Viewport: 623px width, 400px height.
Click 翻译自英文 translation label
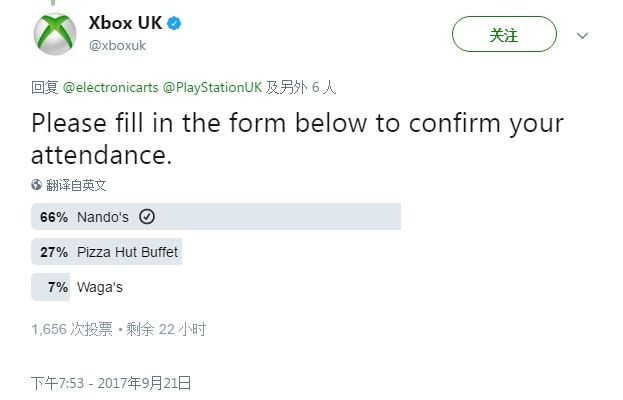(76, 185)
